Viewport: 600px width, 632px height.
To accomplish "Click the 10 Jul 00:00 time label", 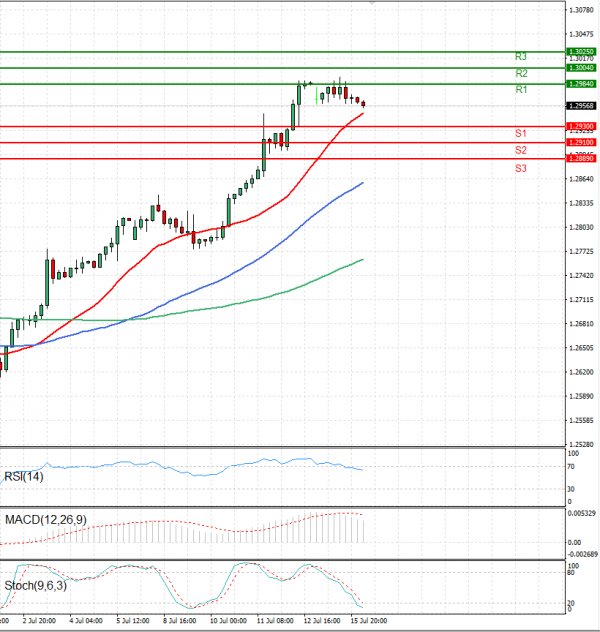I will coord(228,621).
